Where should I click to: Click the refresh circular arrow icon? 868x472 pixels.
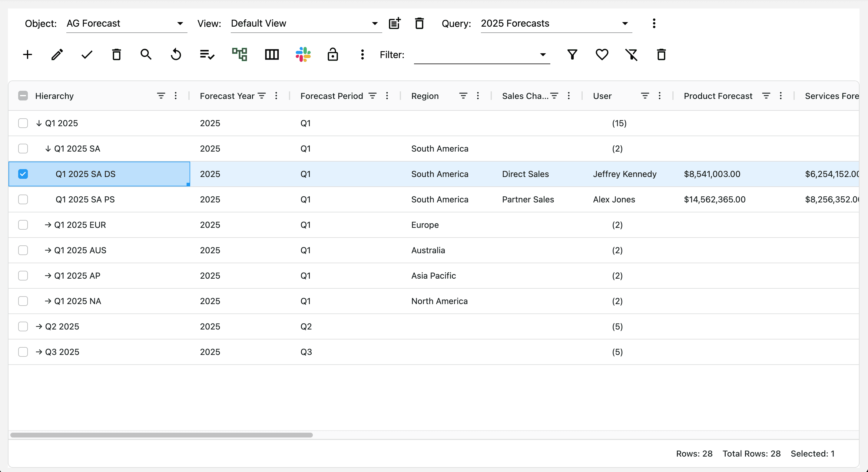click(176, 54)
